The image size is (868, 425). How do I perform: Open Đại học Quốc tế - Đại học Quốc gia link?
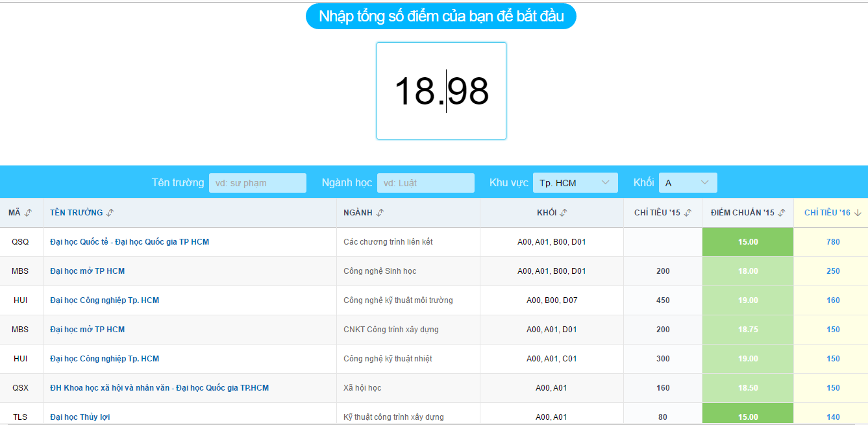coord(127,241)
